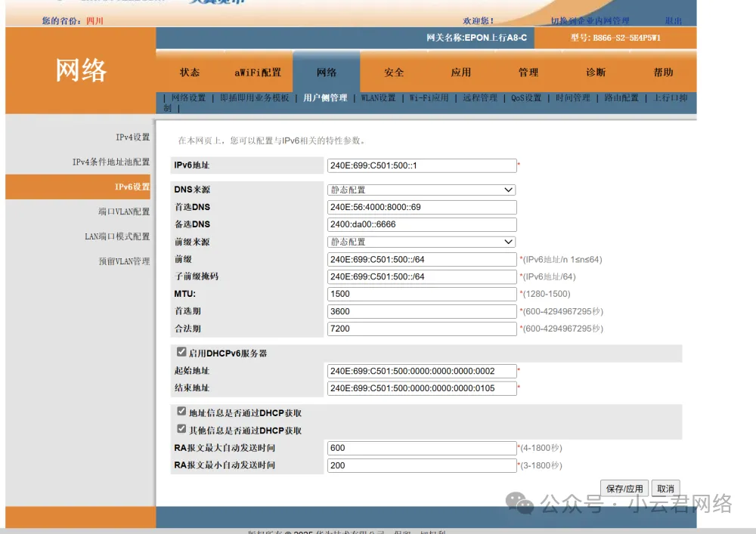Go to 远程管理 submenu item
The image size is (756, 534).
[480, 97]
